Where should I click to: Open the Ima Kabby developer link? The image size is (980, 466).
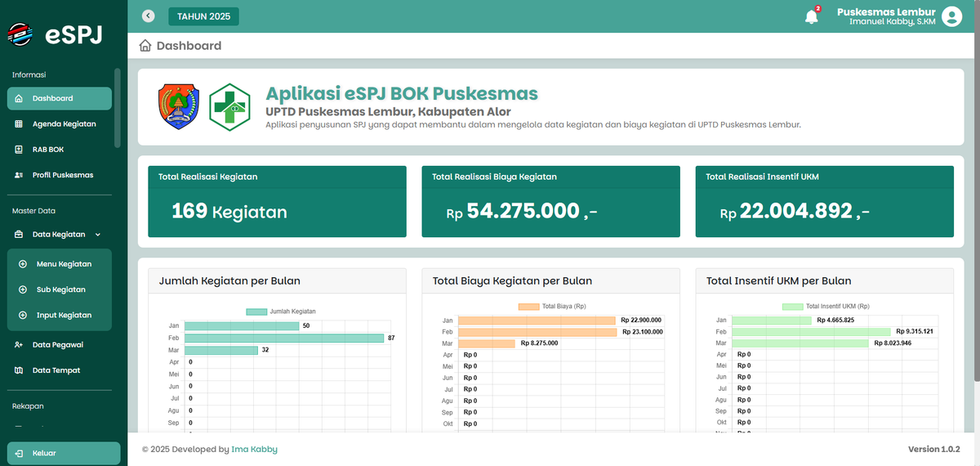[255, 450]
